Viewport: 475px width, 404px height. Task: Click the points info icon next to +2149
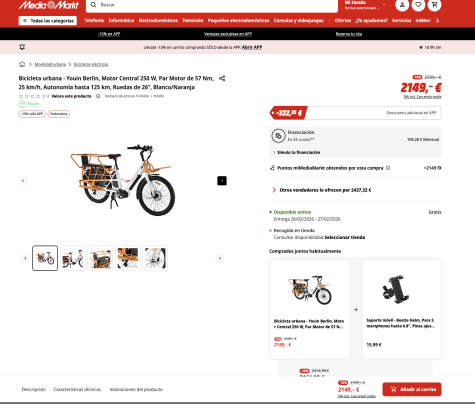click(439, 168)
